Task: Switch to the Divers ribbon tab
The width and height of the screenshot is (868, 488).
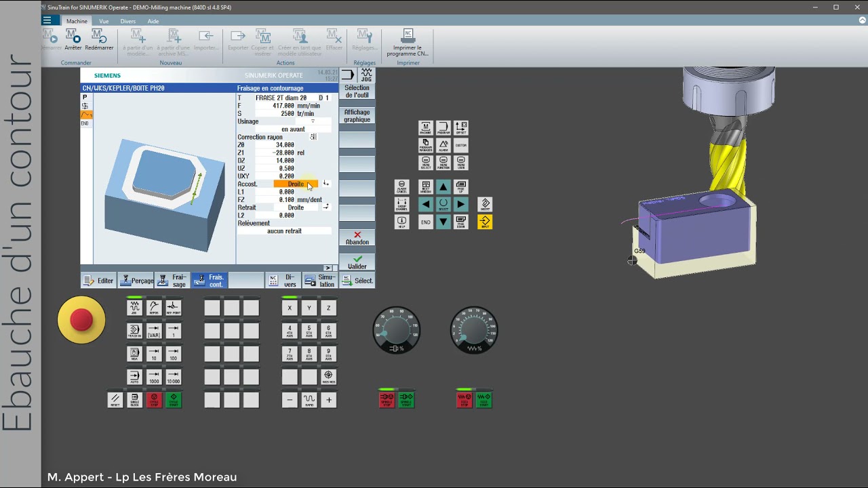Action: pos(128,21)
